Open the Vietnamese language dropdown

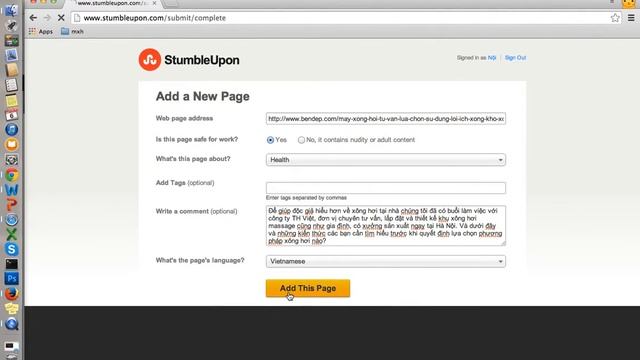pyautogui.click(x=386, y=261)
